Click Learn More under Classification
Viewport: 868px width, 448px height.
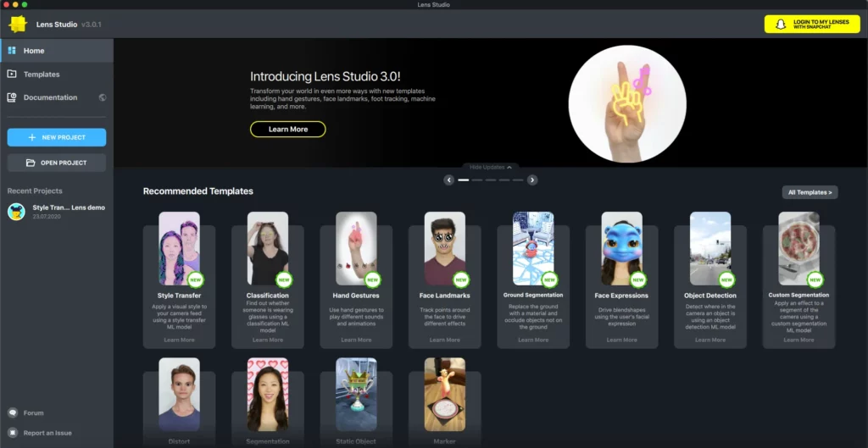pos(268,340)
